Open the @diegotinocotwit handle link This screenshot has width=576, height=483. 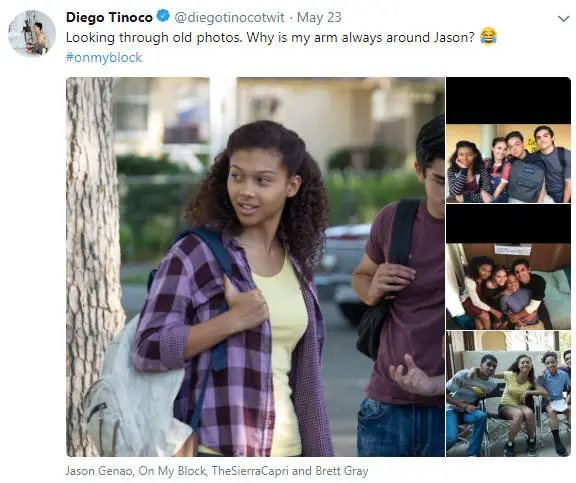pos(229,17)
